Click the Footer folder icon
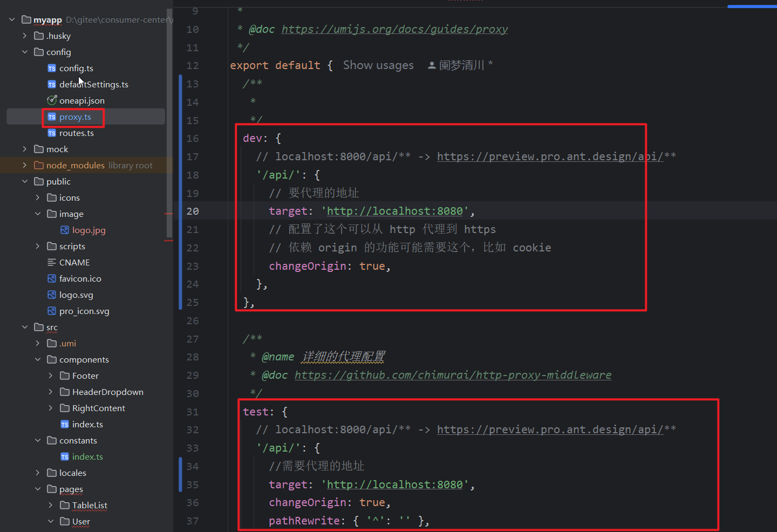 pos(65,376)
